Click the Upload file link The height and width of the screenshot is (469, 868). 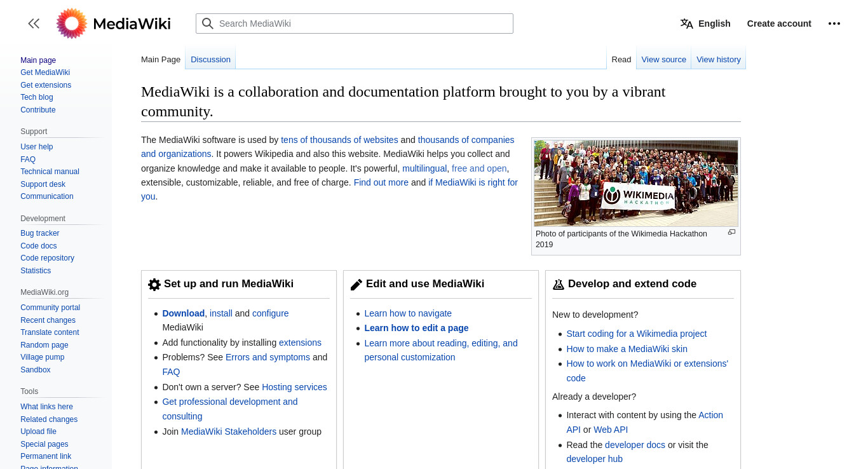pos(38,432)
